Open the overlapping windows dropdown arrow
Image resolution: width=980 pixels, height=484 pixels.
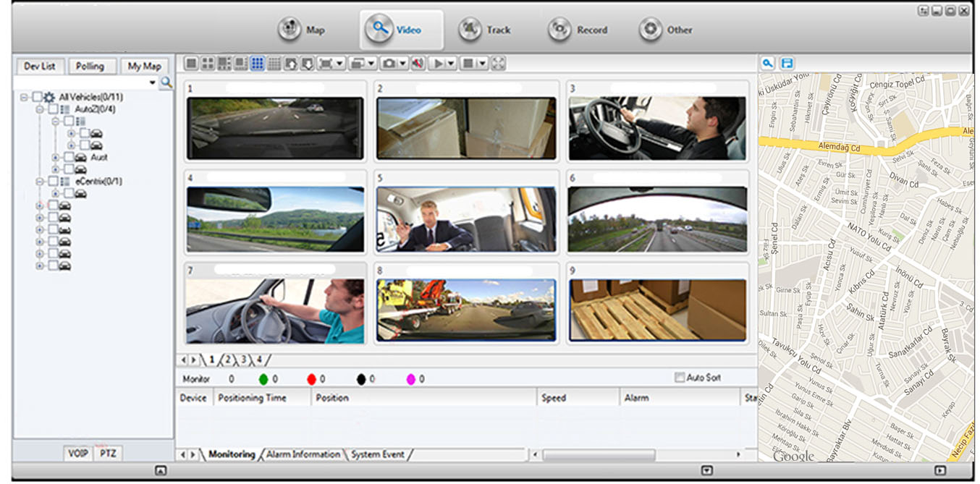(371, 64)
